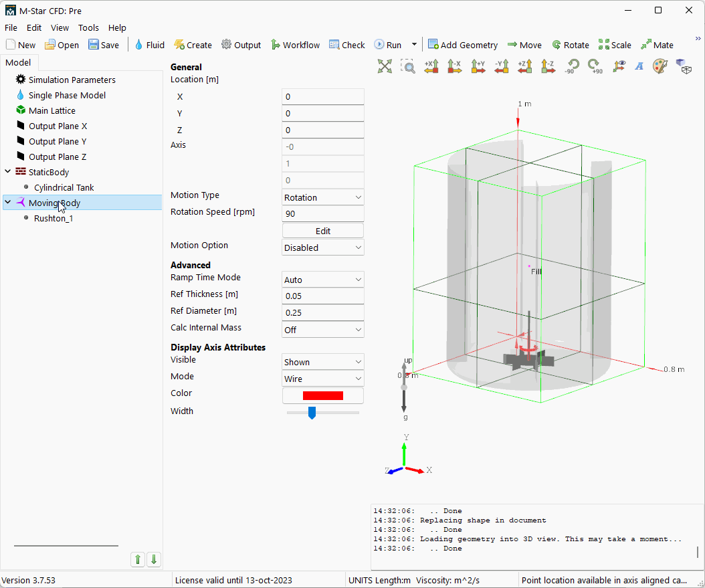This screenshot has height=588, width=705.
Task: Rotate view by +90 degrees
Action: pyautogui.click(x=595, y=66)
